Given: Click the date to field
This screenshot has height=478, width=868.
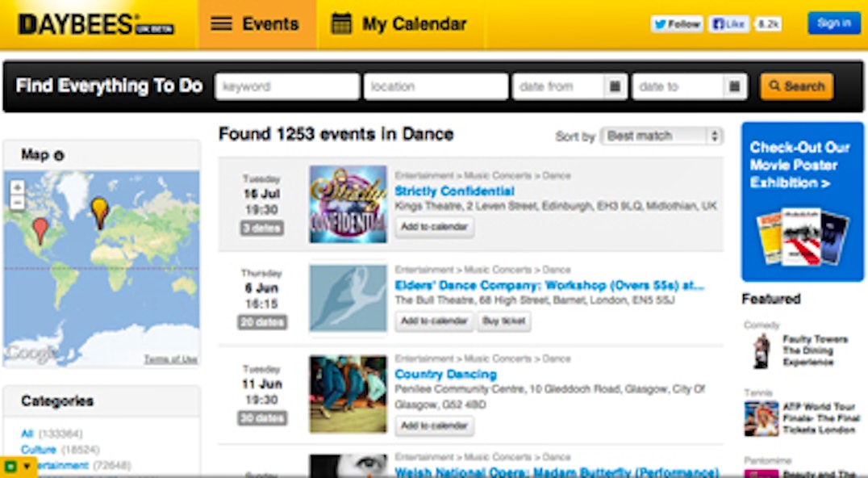Looking at the screenshot, I should click(x=678, y=86).
